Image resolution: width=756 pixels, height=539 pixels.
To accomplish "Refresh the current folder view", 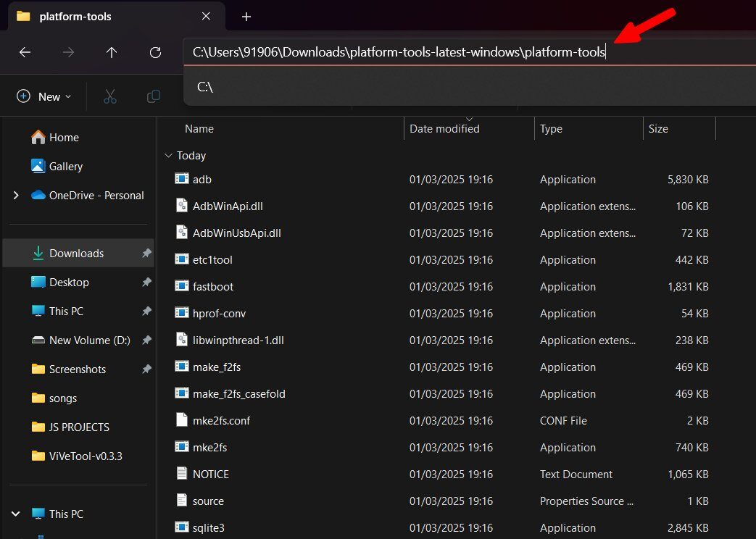I will (155, 52).
